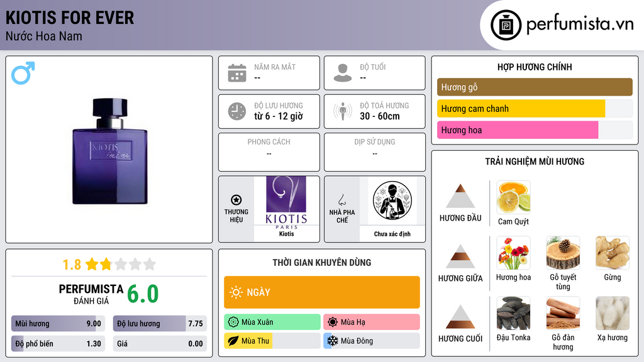
Task: Click the pink Hương hoa accord bar
Action: tap(535, 130)
